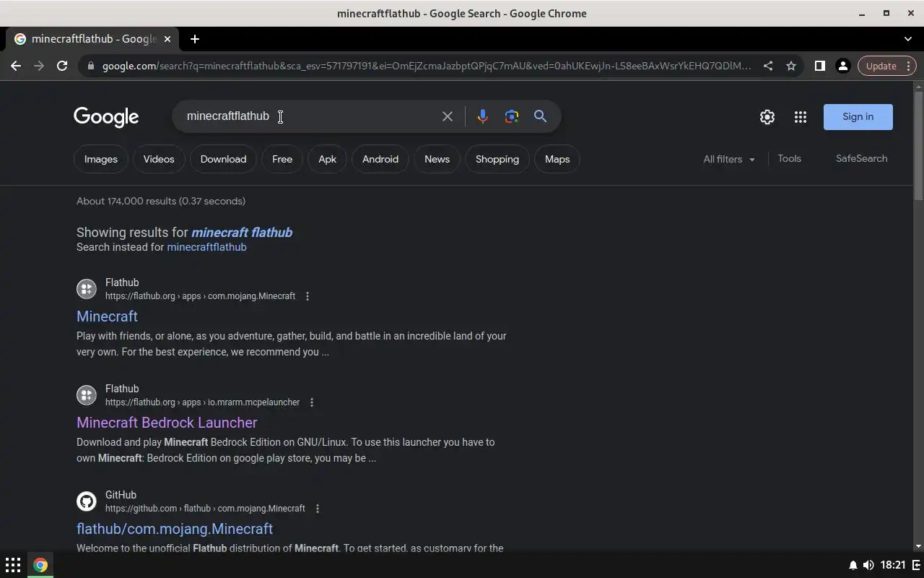Viewport: 924px width, 578px height.
Task: Select the Apk filter chip
Action: [327, 159]
